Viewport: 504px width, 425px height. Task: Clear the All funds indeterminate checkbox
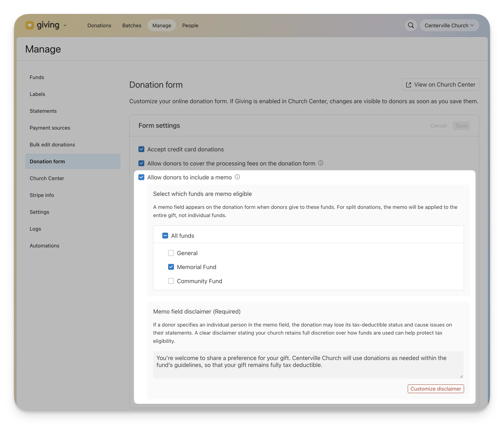[x=165, y=236]
